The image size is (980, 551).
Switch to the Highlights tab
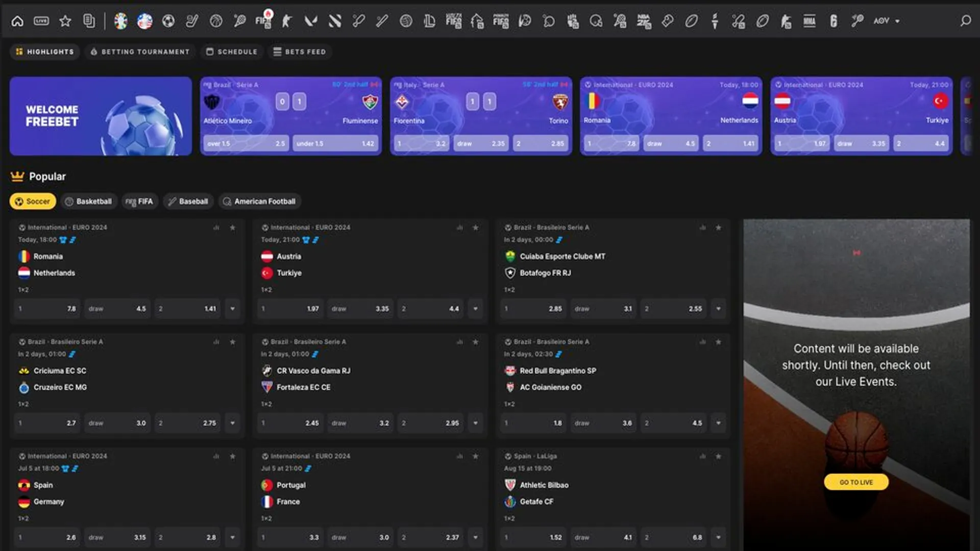[45, 52]
